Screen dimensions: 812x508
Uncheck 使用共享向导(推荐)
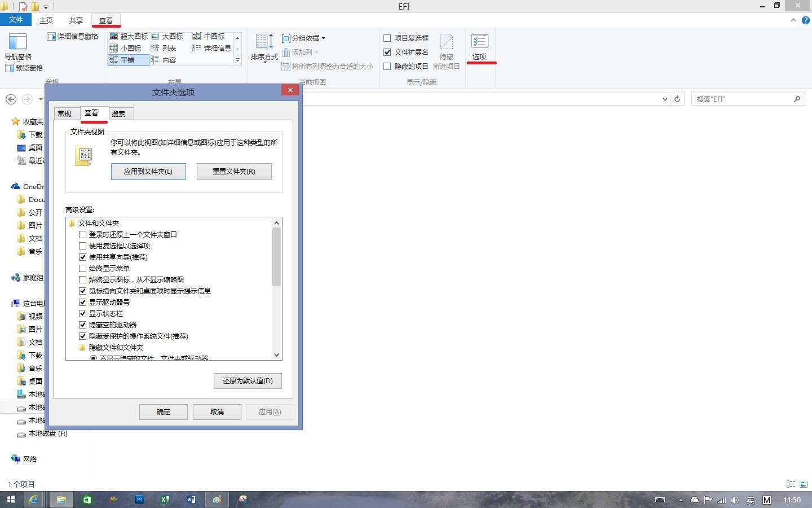pyautogui.click(x=83, y=257)
